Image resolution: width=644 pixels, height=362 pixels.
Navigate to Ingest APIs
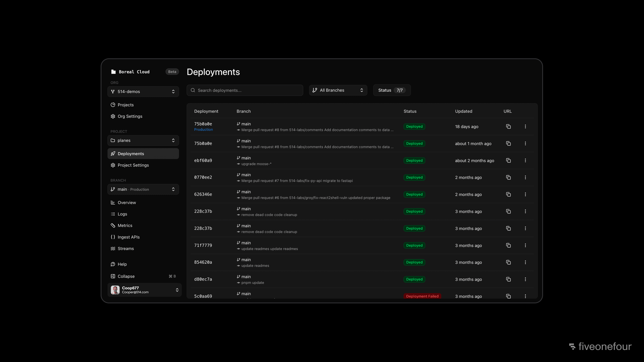click(128, 237)
